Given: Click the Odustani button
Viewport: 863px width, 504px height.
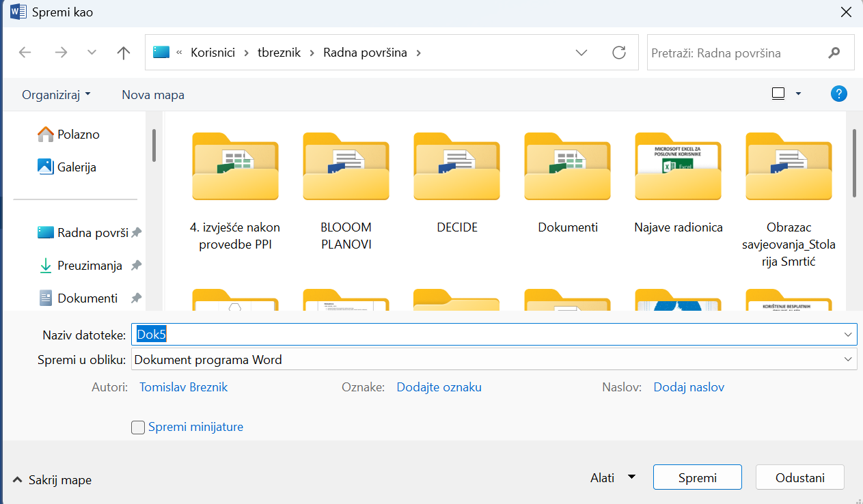Looking at the screenshot, I should click(x=799, y=477).
